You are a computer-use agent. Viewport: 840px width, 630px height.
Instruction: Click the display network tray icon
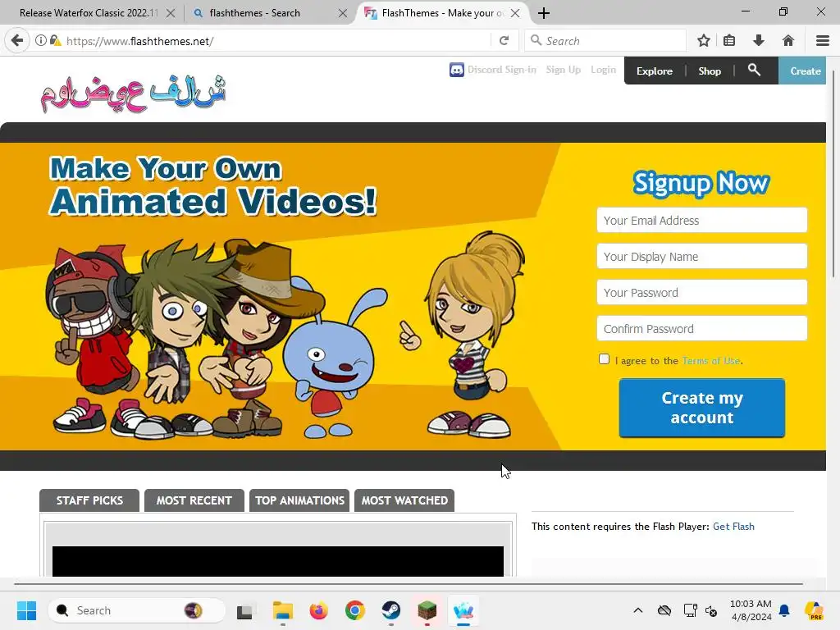tap(690, 610)
